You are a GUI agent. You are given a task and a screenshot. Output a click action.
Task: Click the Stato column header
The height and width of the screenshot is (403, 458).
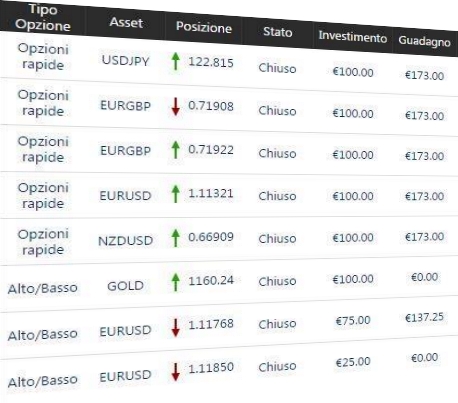277,32
